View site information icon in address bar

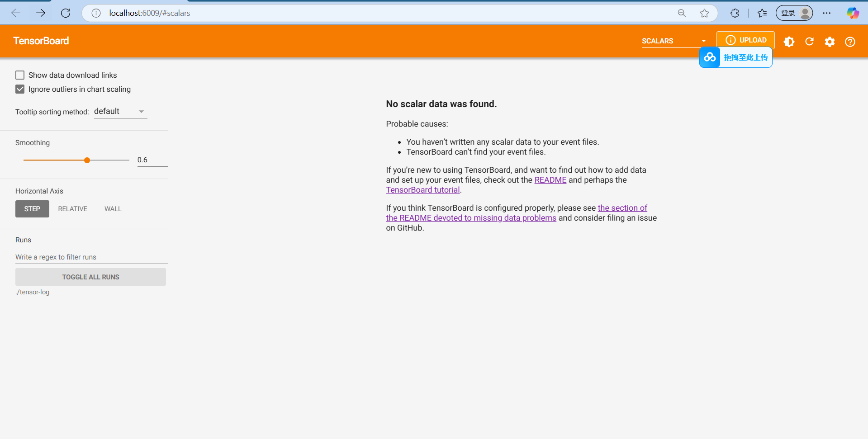point(96,13)
